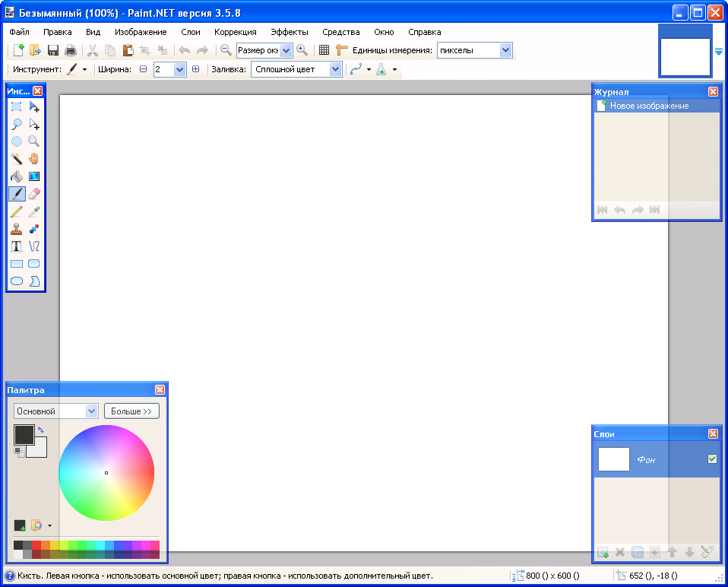The height and width of the screenshot is (587, 728).
Task: Select the Clone Stamp tool
Action: pos(17,229)
